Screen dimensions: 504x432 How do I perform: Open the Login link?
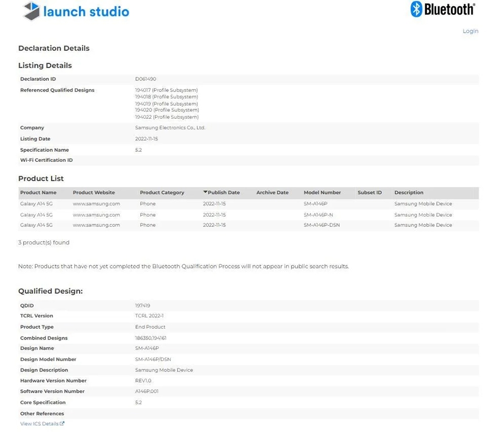click(470, 31)
